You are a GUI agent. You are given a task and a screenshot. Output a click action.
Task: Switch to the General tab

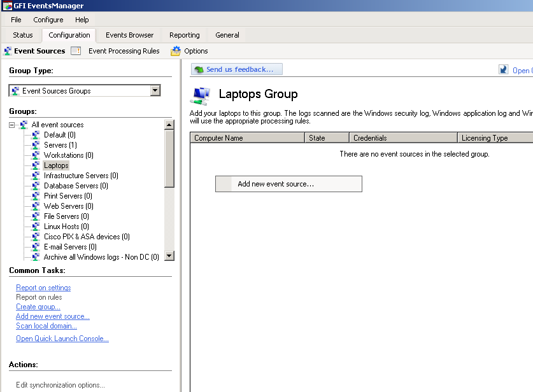pos(227,35)
